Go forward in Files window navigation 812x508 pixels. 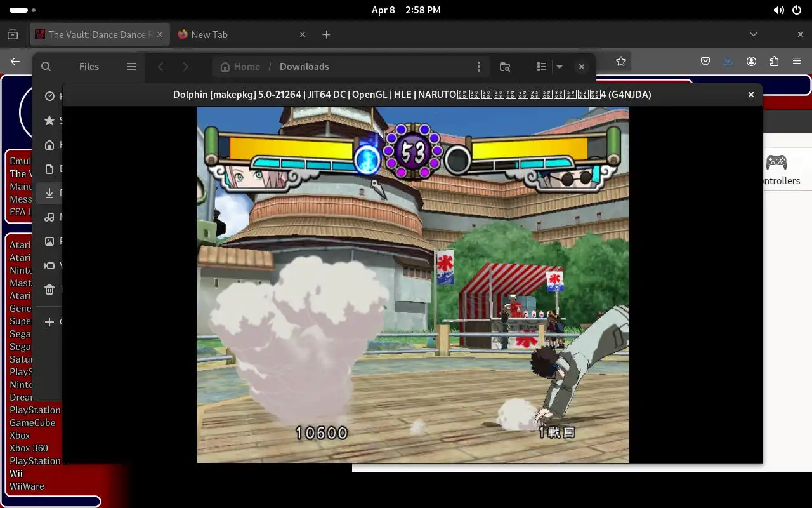tap(185, 67)
